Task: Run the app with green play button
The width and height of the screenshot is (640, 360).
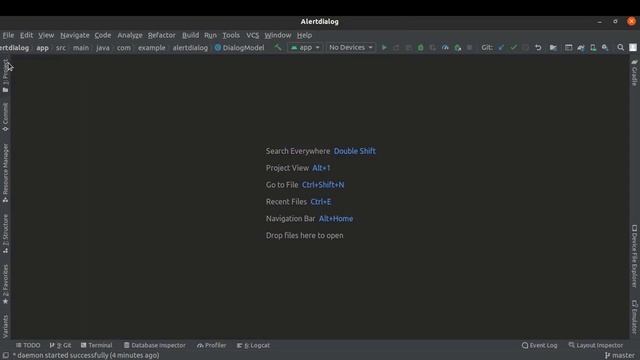Action: (x=384, y=48)
